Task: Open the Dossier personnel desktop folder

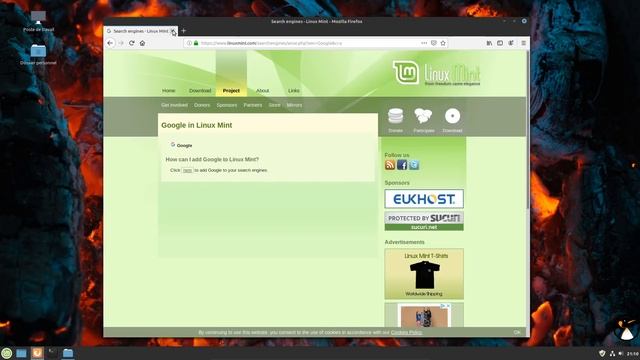Action: tap(38, 55)
